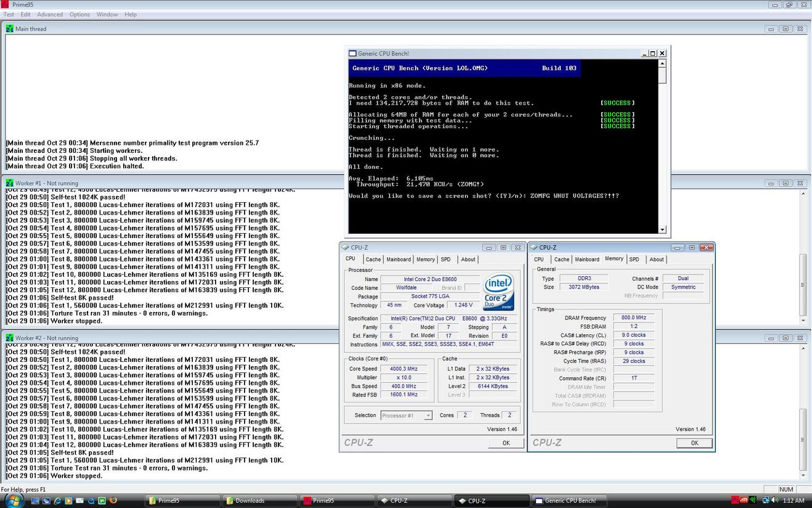Click the system clock showing 1:12 AM
The height and width of the screenshot is (508, 812).
[x=793, y=501]
